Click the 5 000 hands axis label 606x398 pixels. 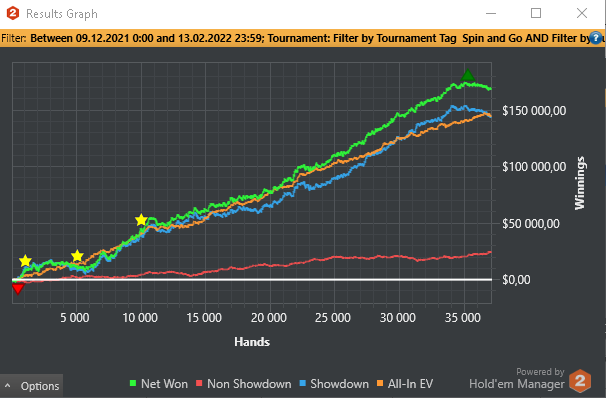75,318
